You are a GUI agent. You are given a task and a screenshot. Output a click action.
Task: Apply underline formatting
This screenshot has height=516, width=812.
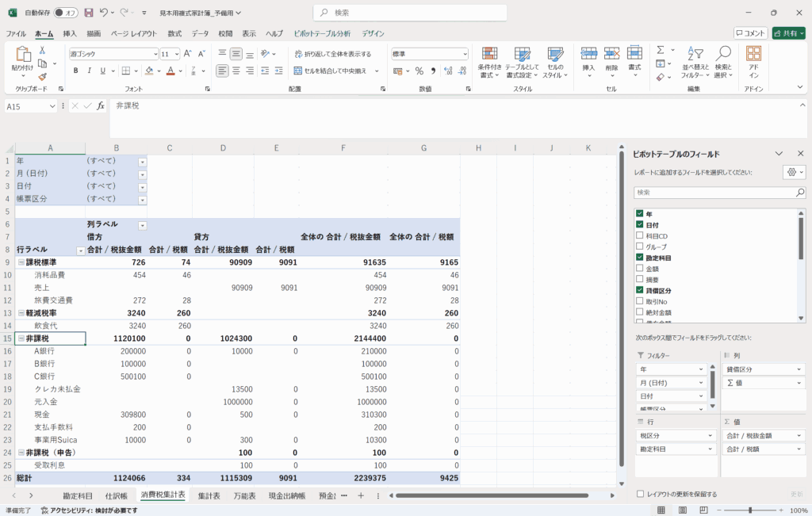coord(102,71)
